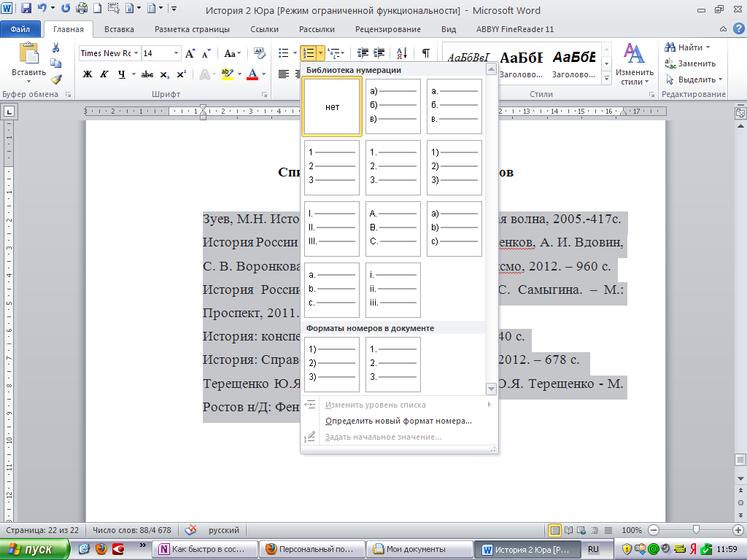Click the Bulleted list icon
Image resolution: width=747 pixels, height=560 pixels.
(x=285, y=53)
